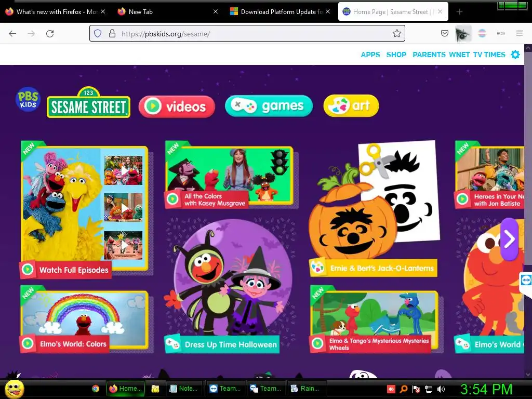The height and width of the screenshot is (399, 532).
Task: Click the eye-image extension toolbar icon
Action: 463,34
